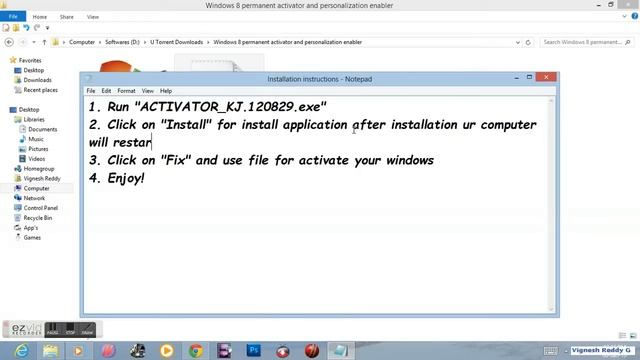Screen dimensions: 640x360
Task: Click the Undo icon in Explorer quick access toolbar
Action: point(26,28)
